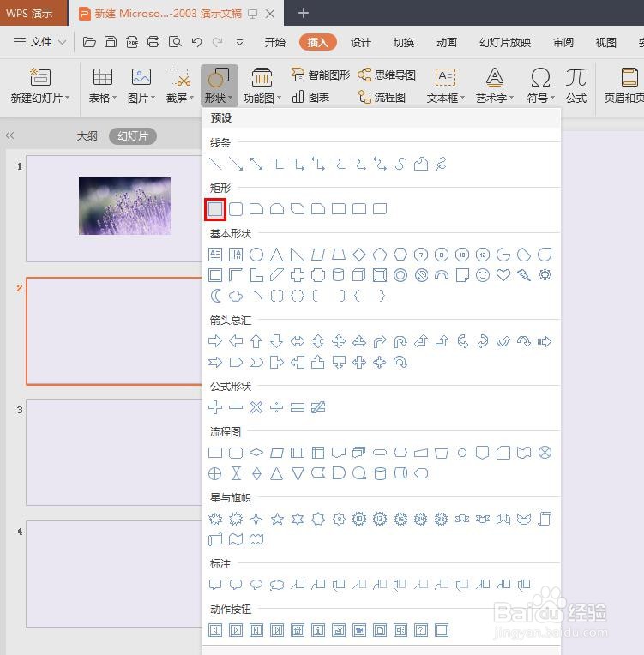Switch the side panel to 大纲 view

click(x=87, y=135)
